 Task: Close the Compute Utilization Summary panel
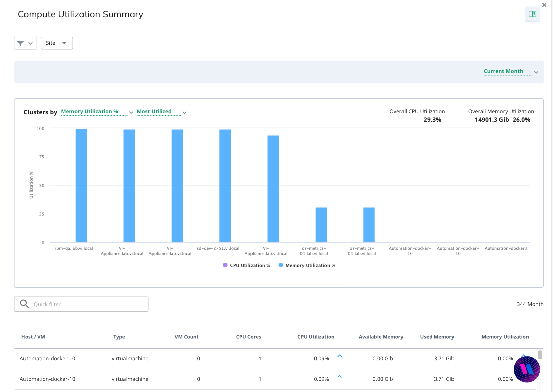[x=544, y=5]
